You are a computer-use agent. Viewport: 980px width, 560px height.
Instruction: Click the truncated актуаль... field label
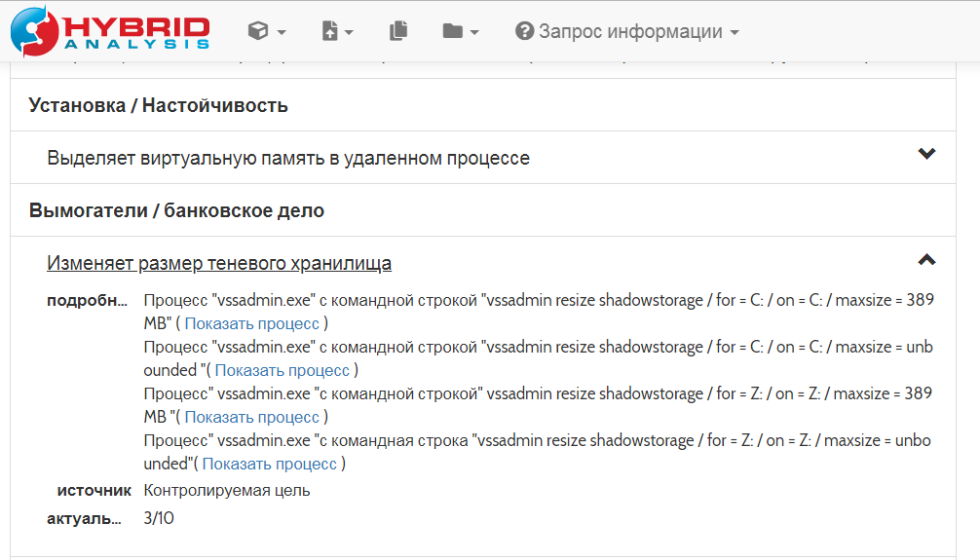87,518
